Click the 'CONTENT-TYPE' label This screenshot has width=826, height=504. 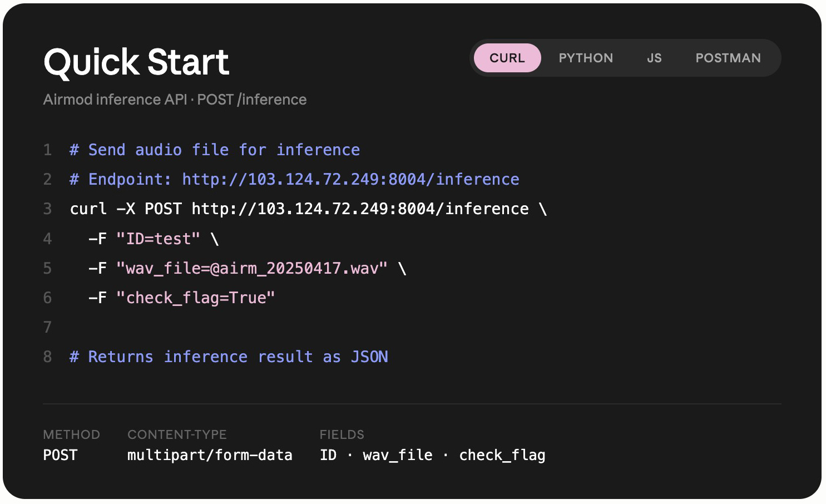tap(177, 434)
